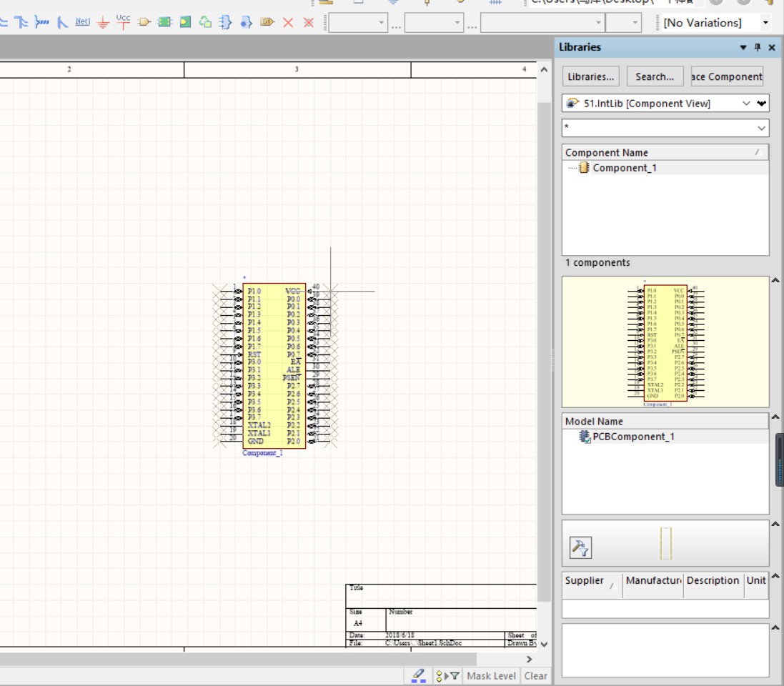Select the Place No ERC red cross
This screenshot has height=686, width=784.
click(288, 22)
